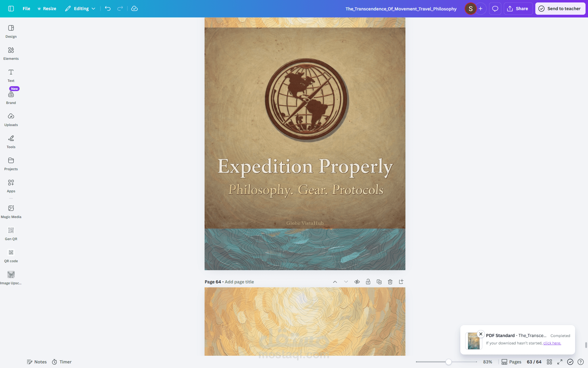Click the undo arrow
Viewport: 588px width, 368px height.
point(107,9)
